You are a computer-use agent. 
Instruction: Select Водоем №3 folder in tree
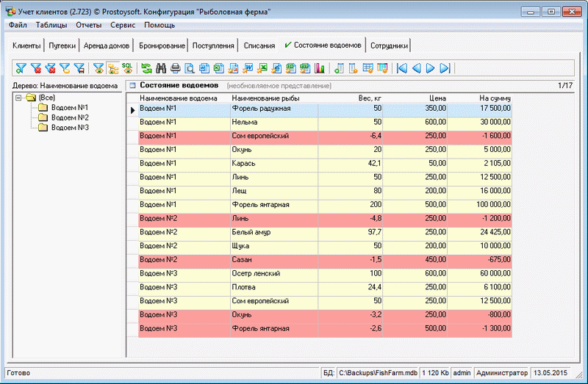coord(70,128)
